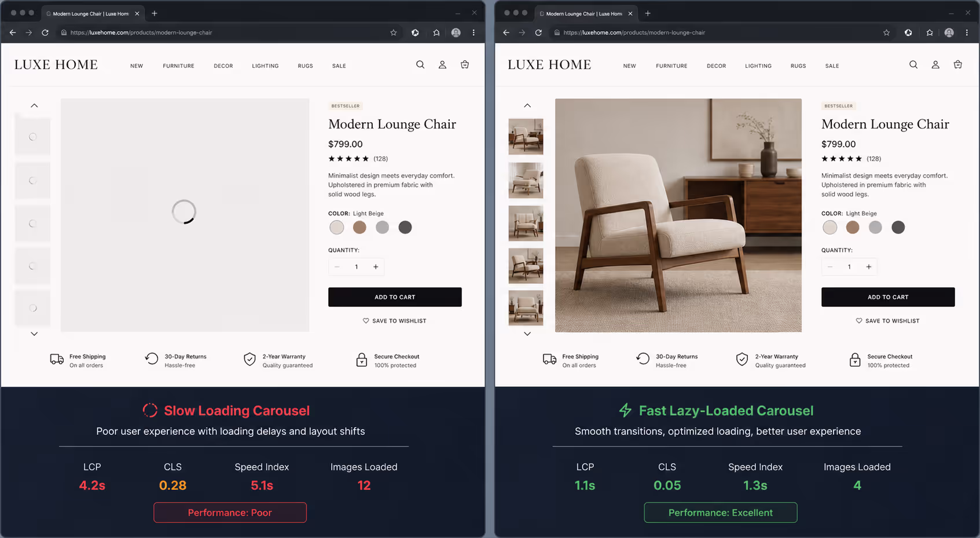Click browser reload icon in right window
Screen dimensions: 980x538
tap(538, 32)
